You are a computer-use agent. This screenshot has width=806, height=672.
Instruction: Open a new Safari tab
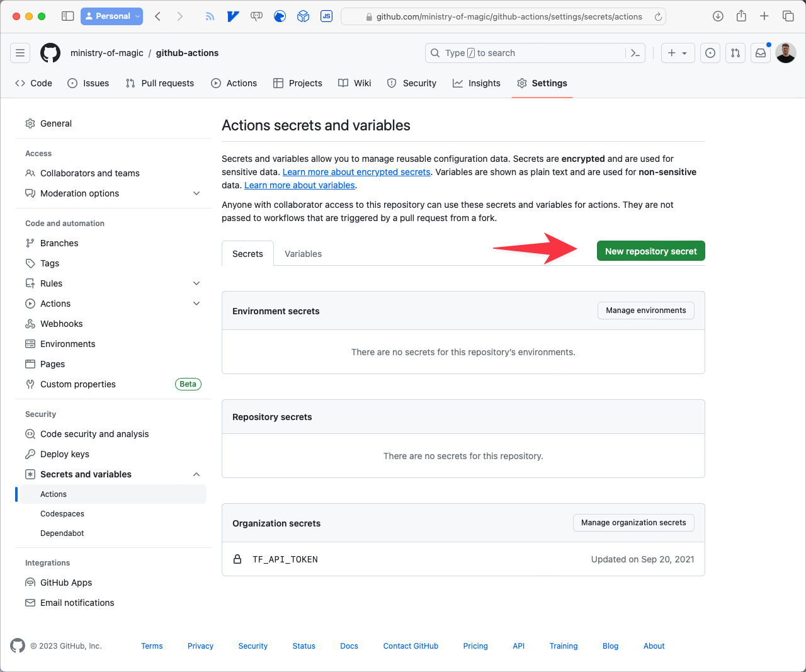(764, 16)
